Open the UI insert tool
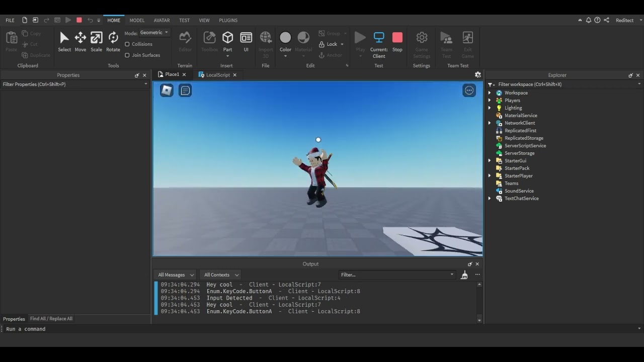The image size is (644, 362). pyautogui.click(x=246, y=41)
